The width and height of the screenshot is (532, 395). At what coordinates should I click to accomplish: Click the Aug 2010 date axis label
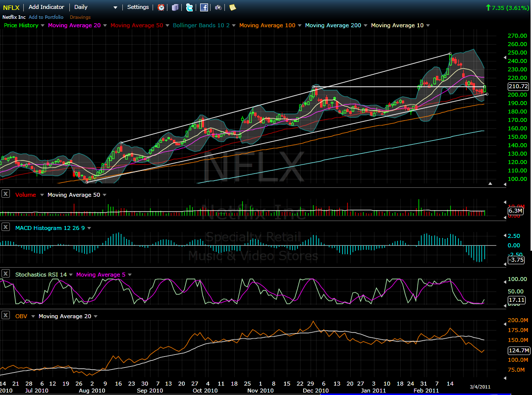[92, 391]
